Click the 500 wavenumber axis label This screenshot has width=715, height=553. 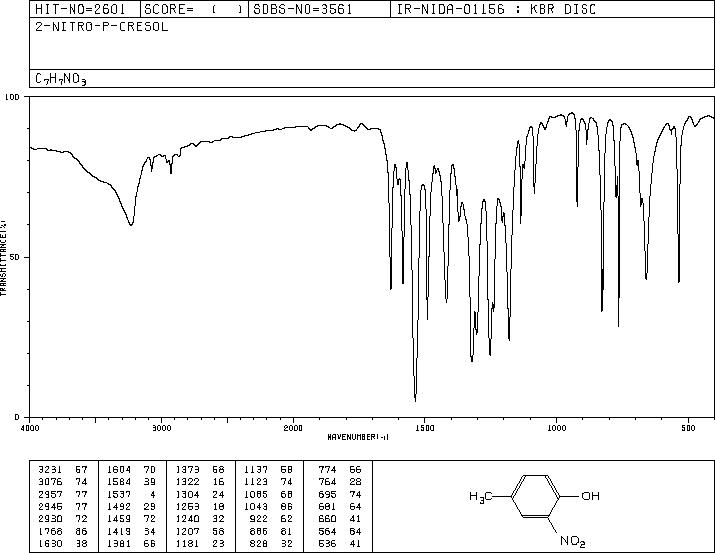(688, 428)
